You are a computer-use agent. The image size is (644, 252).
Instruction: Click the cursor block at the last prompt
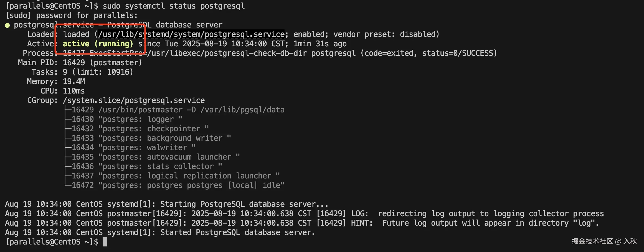105,242
